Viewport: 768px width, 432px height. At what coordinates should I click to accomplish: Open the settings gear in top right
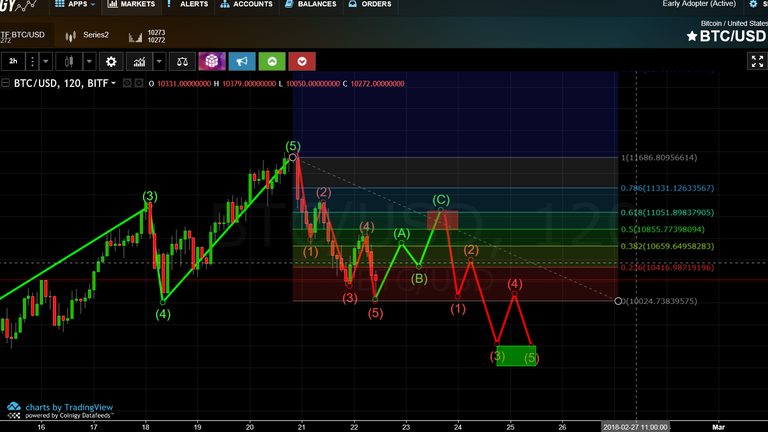pyautogui.click(x=753, y=4)
